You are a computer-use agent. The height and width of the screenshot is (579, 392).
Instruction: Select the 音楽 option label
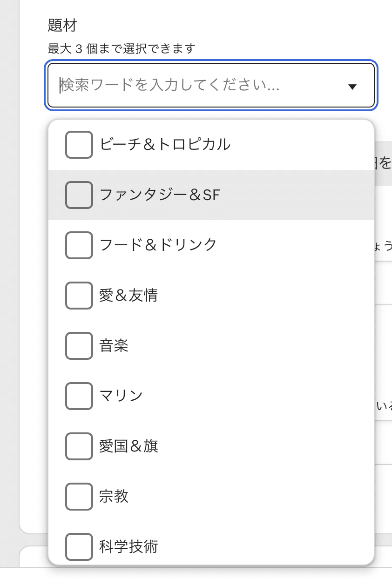[x=114, y=346]
